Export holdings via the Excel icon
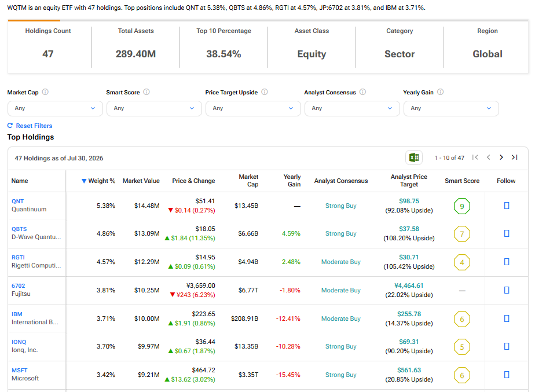 click(414, 157)
